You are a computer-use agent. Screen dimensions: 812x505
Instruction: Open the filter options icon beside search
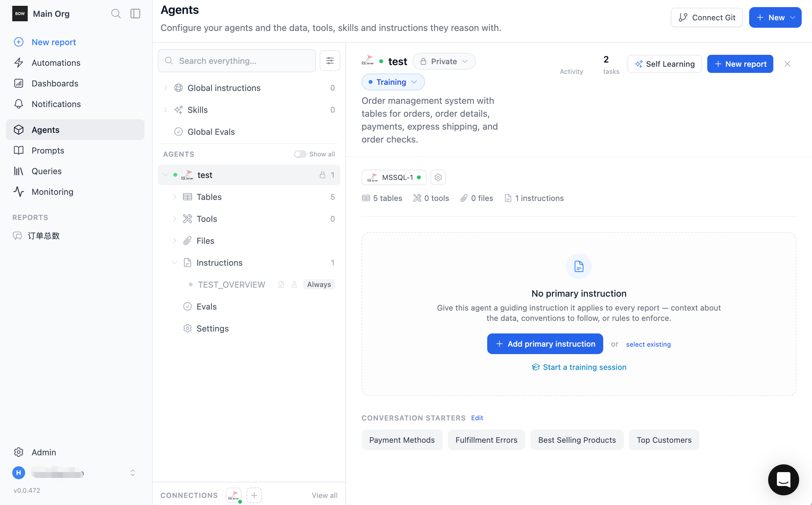pyautogui.click(x=330, y=61)
